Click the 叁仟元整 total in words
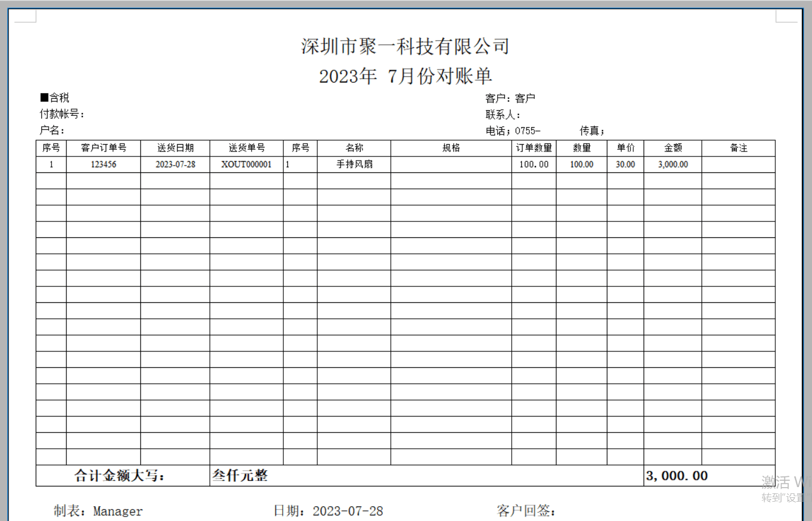Image resolution: width=812 pixels, height=521 pixels. (x=240, y=476)
